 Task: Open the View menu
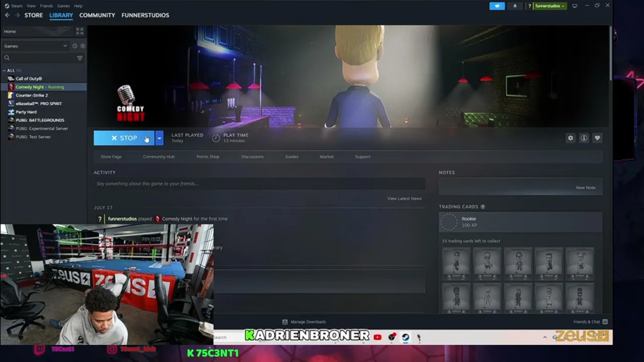tap(31, 6)
